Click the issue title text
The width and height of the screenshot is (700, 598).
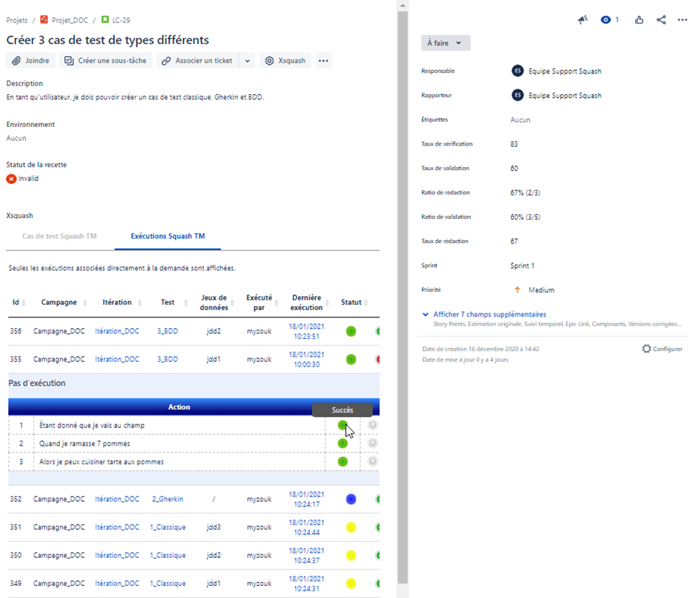pos(108,39)
